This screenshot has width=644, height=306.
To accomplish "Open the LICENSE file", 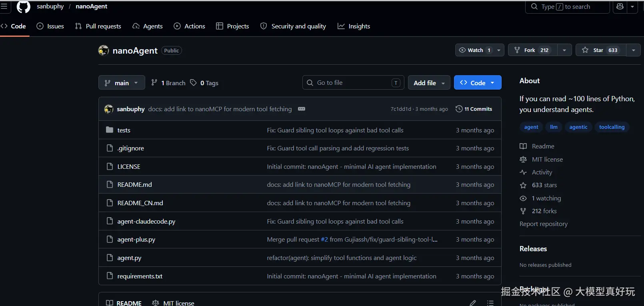I will pos(129,166).
